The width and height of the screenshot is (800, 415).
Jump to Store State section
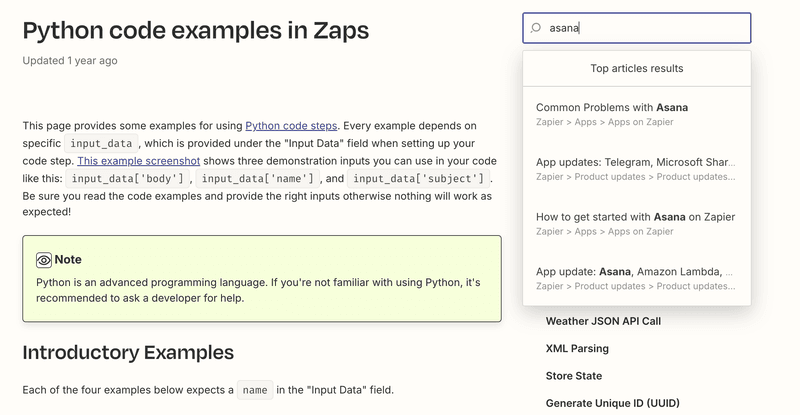[574, 376]
